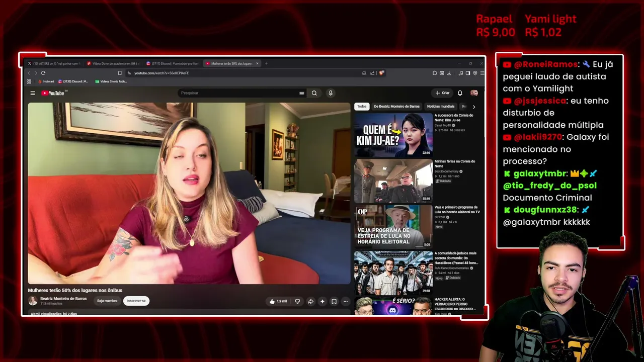This screenshot has height=362, width=644.
Task: Select the Todos filter chip
Action: click(362, 107)
